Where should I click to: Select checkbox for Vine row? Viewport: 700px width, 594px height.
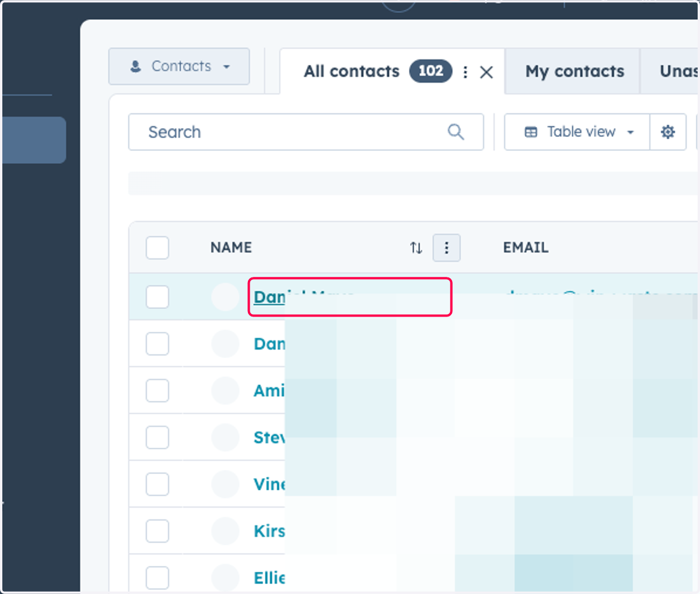[157, 484]
